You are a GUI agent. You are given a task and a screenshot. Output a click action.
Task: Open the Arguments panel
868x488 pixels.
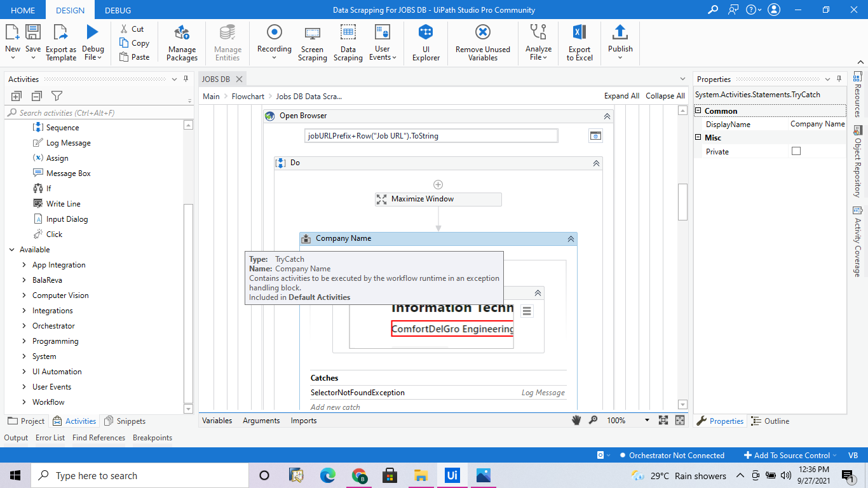click(261, 421)
